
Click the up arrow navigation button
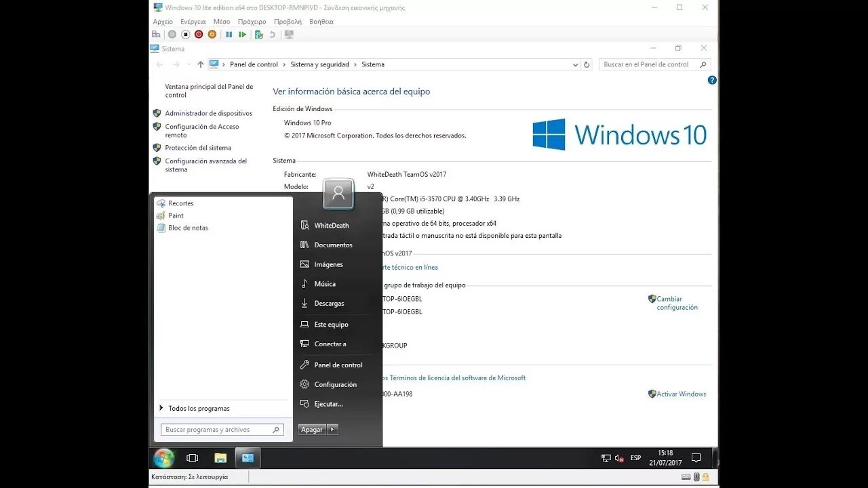coord(200,64)
